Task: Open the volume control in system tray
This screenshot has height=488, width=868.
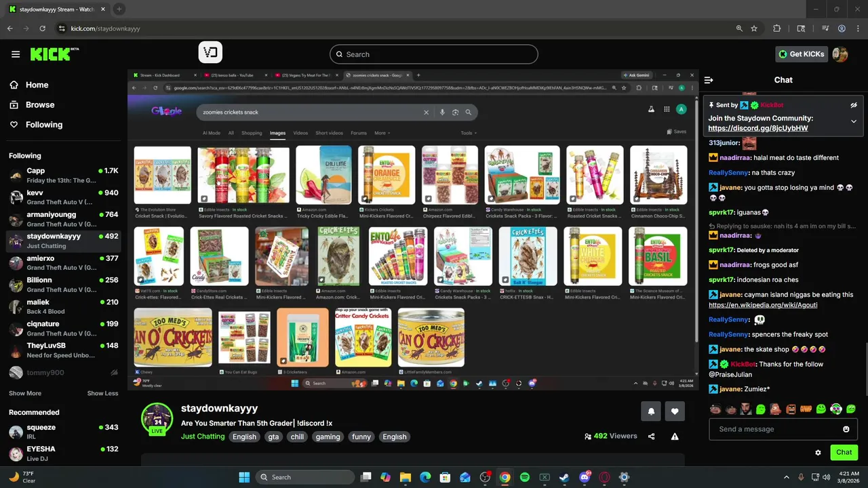Action: pos(828,477)
